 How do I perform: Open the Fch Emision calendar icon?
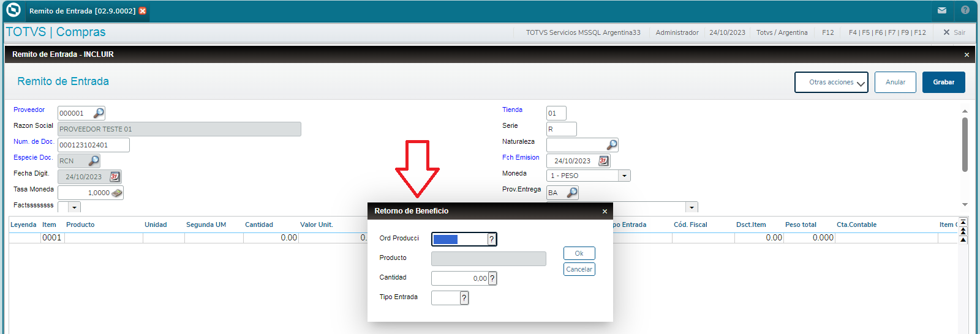604,160
